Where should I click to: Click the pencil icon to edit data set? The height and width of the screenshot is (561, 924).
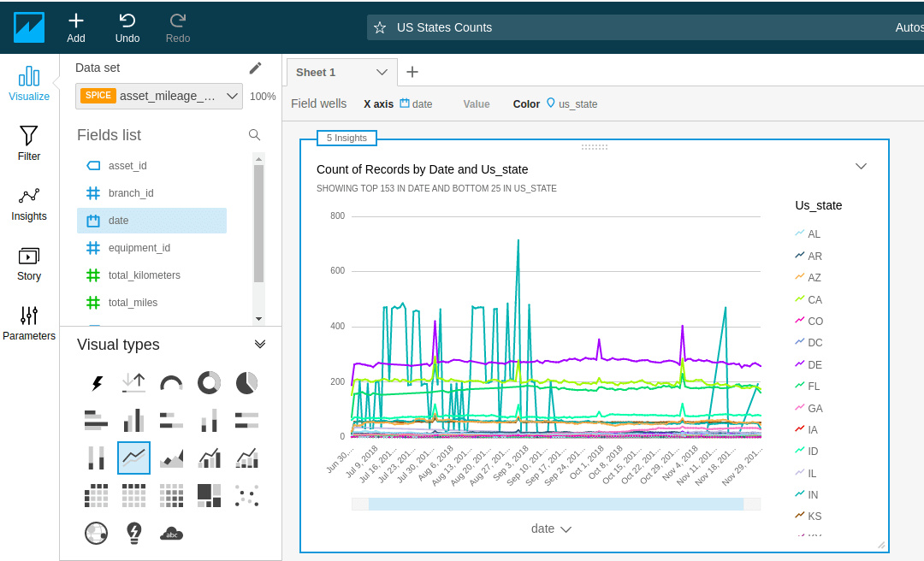[x=255, y=68]
